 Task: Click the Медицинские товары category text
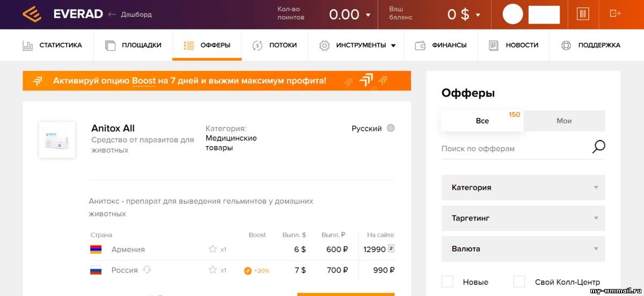tap(231, 143)
